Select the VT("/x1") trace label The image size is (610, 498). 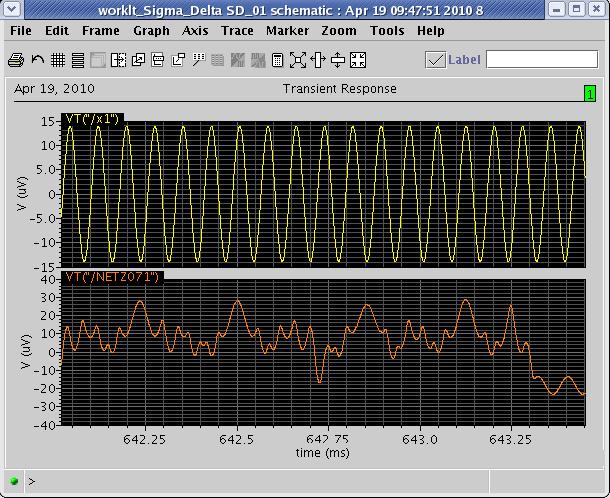92,120
